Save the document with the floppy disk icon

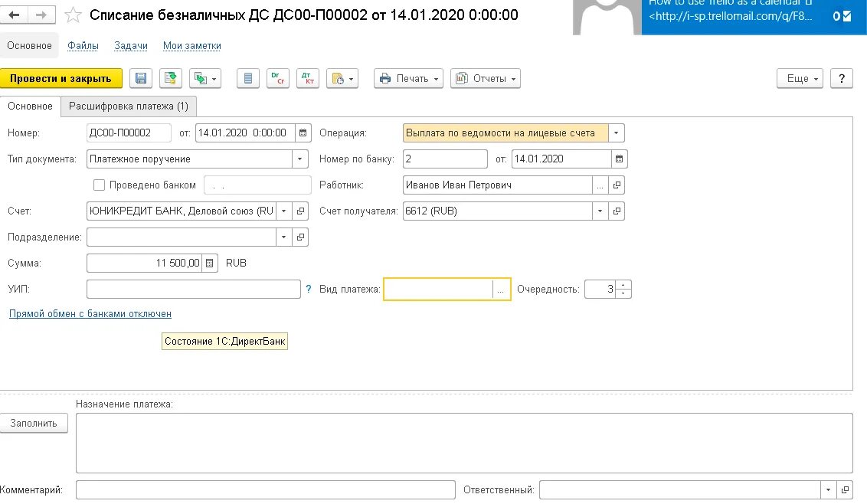tap(141, 79)
